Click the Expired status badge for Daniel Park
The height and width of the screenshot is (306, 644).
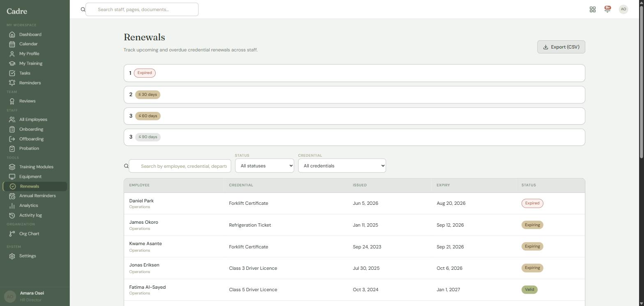coord(532,203)
